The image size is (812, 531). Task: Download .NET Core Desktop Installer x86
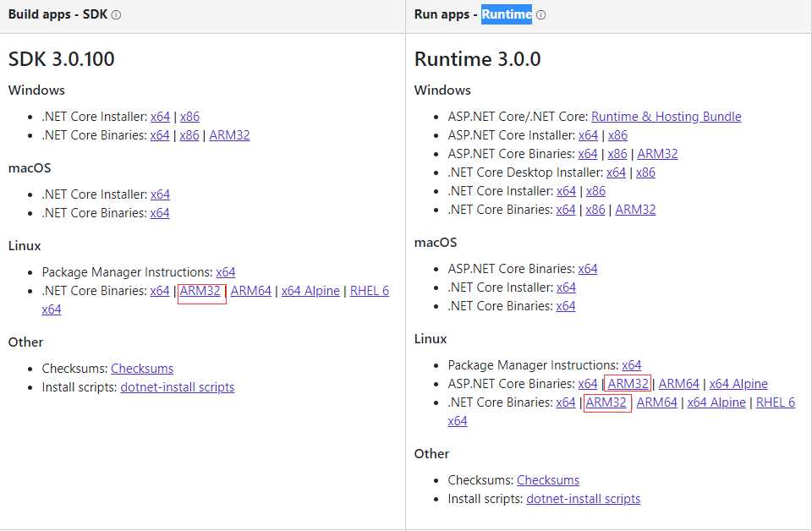pyautogui.click(x=645, y=172)
